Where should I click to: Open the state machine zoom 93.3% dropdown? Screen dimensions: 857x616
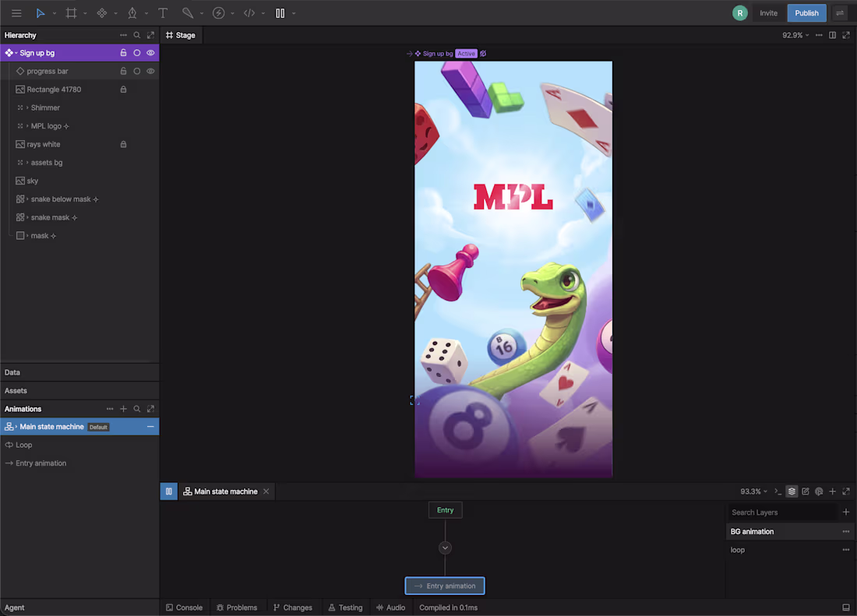click(x=753, y=491)
